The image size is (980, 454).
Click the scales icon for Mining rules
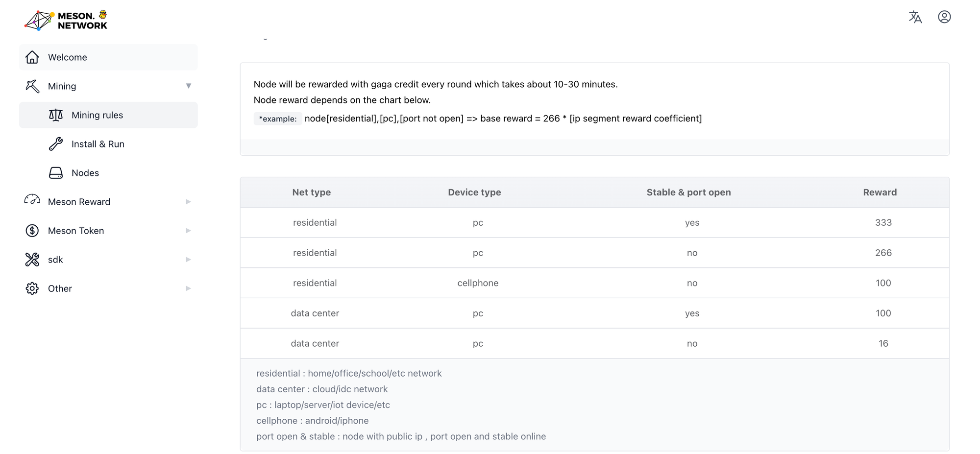click(x=56, y=115)
